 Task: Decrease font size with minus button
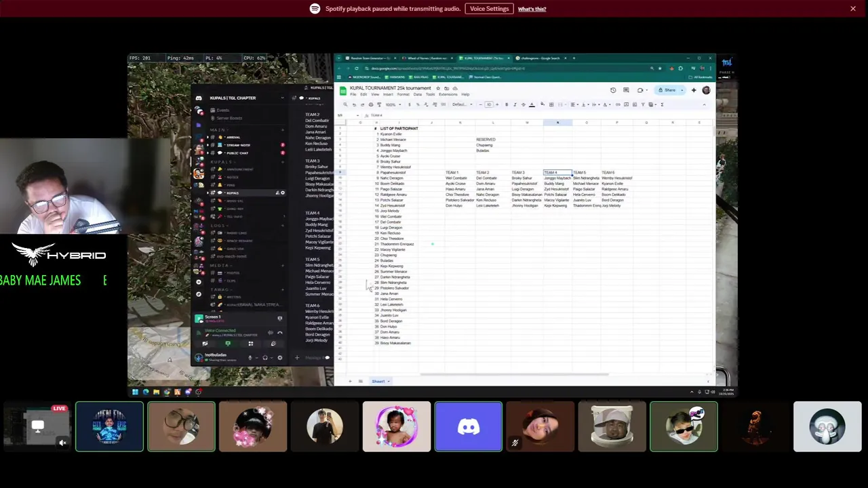tap(481, 104)
